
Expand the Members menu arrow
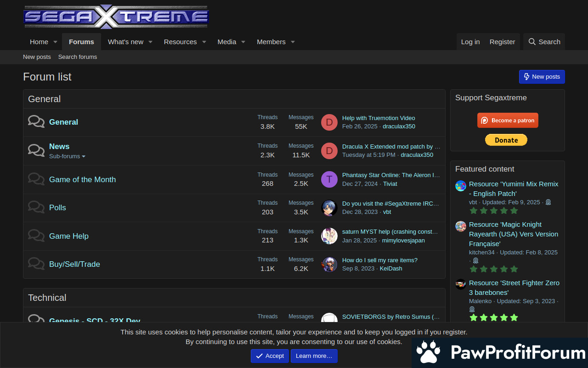pos(293,42)
